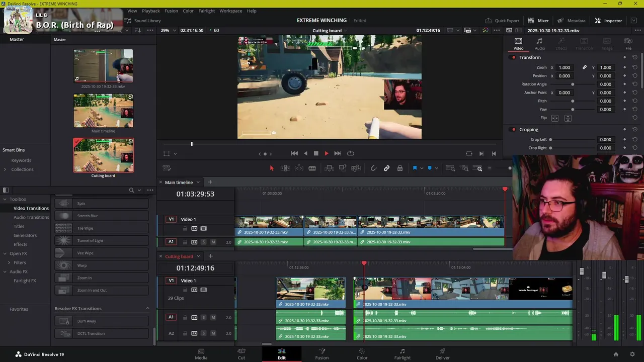644x362 pixels.
Task: Solo A1 track in Cutting board timeline
Action: click(203, 317)
